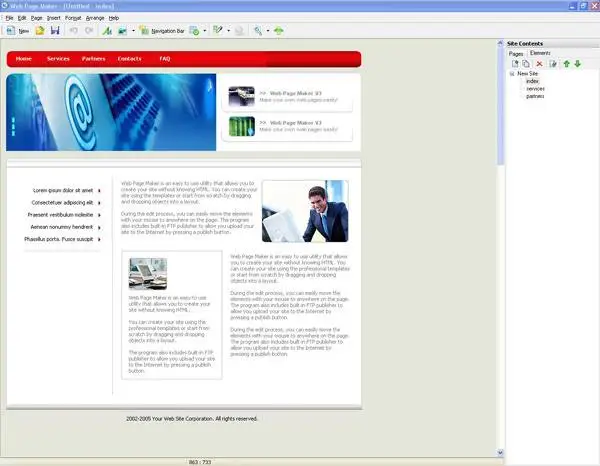Click the Zoom magnifier icon
Image resolution: width=600 pixels, height=466 pixels.
tap(258, 31)
